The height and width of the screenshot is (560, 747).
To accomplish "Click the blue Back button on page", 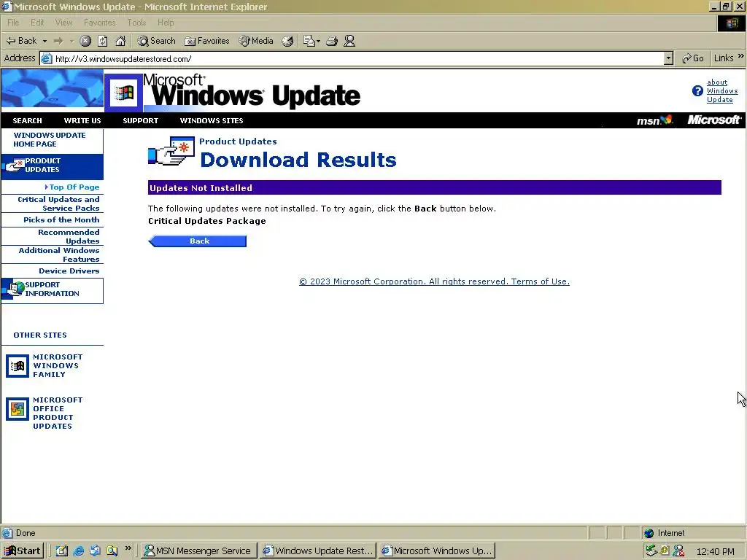I will [197, 241].
